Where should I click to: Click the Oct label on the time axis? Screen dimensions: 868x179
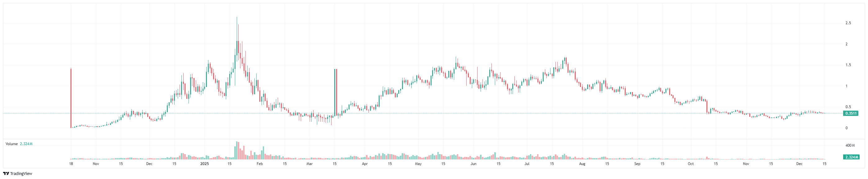[x=691, y=164]
